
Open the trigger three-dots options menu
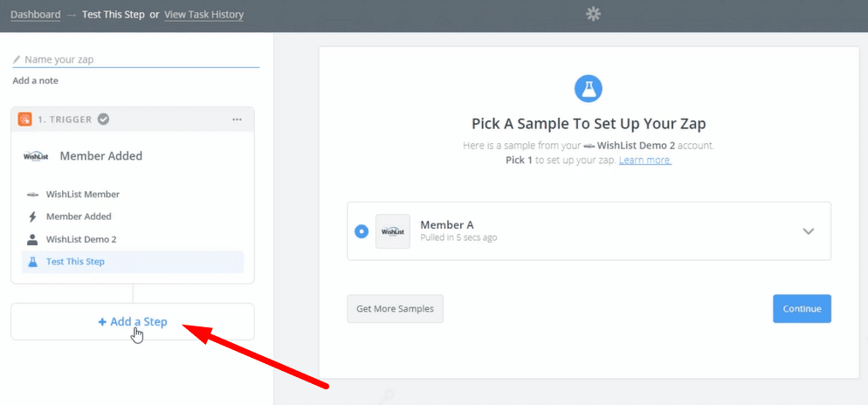tap(237, 120)
